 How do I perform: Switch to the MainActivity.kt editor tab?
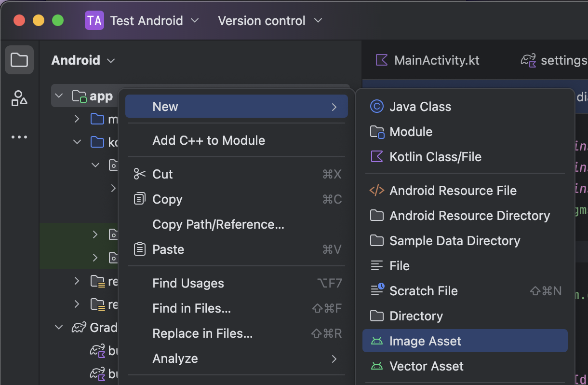(428, 60)
